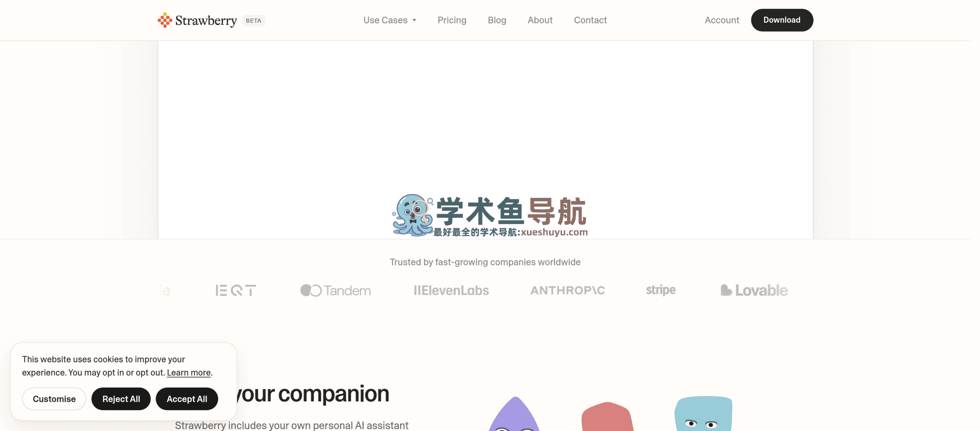The width and height of the screenshot is (980, 431).
Task: Open the Account link
Action: coord(722,20)
